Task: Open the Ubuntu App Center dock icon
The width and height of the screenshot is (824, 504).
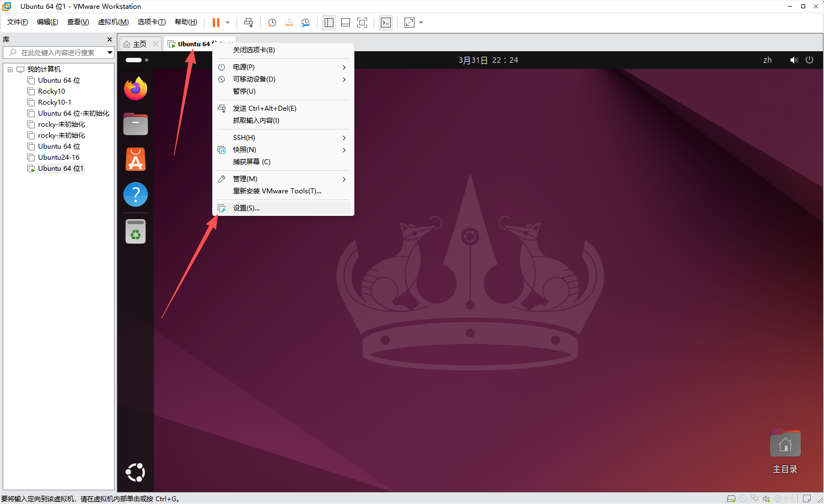Action: [136, 159]
